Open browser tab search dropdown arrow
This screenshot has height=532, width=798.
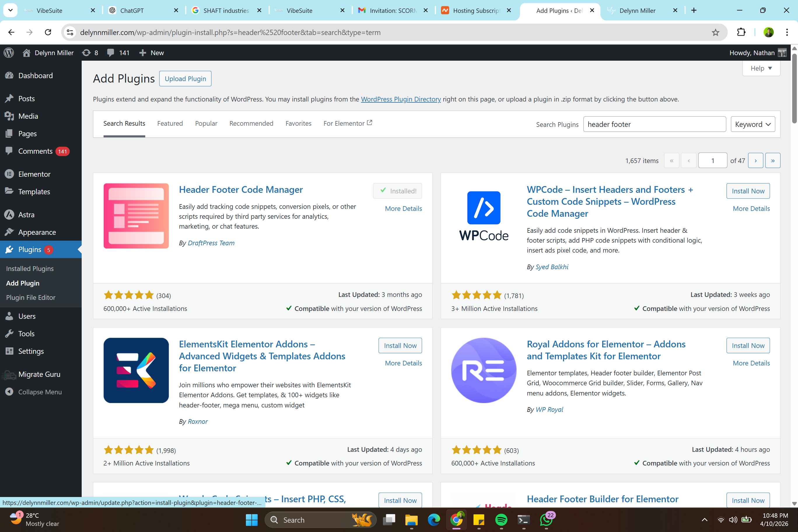(10, 10)
